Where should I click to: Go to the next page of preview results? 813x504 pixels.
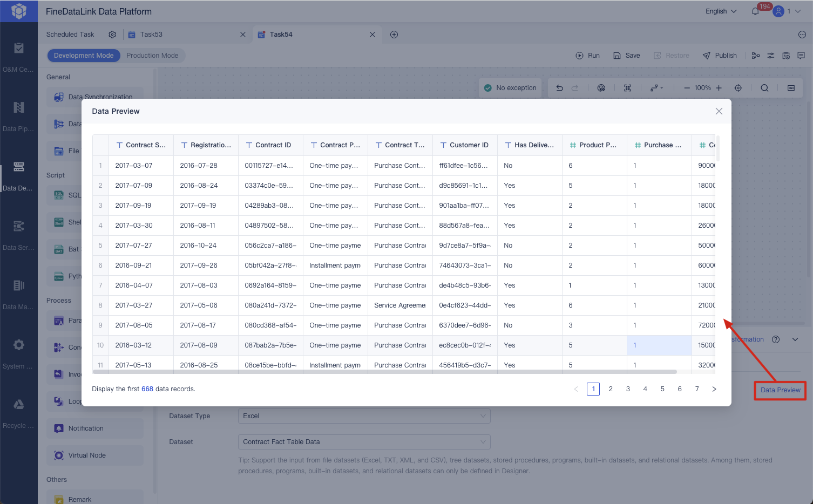tap(714, 389)
